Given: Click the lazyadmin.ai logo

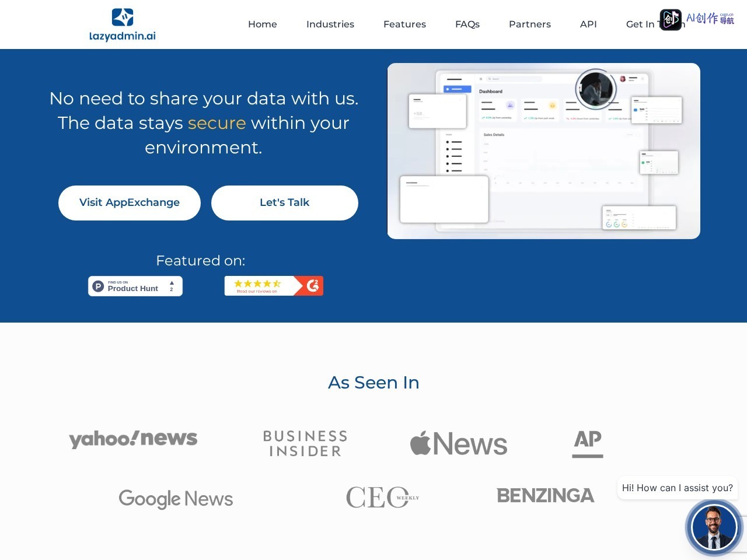Looking at the screenshot, I should click(x=123, y=24).
